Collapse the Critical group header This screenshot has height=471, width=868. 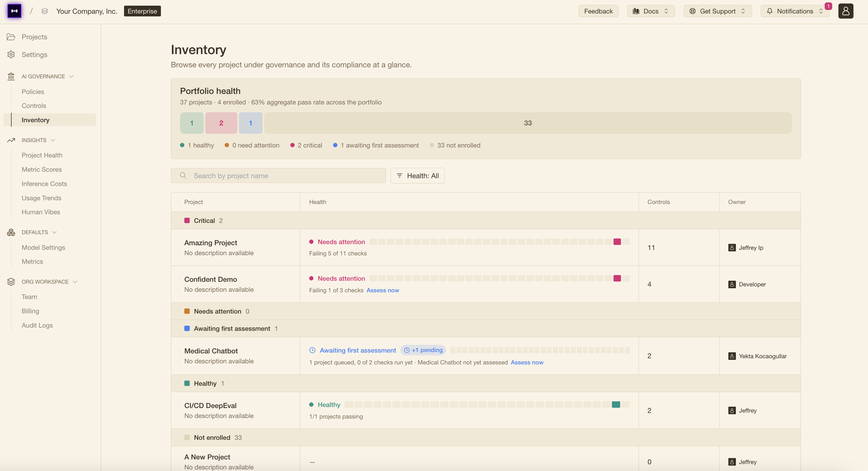point(486,220)
